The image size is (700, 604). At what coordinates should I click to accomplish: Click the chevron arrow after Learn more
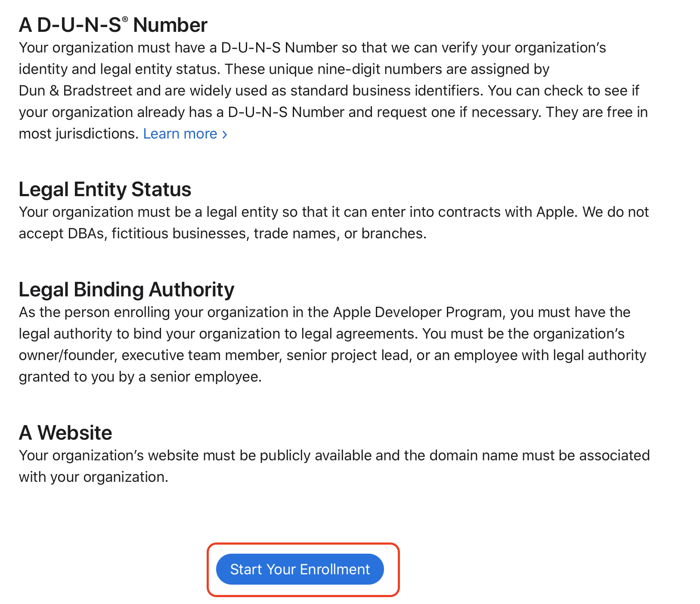(x=224, y=135)
